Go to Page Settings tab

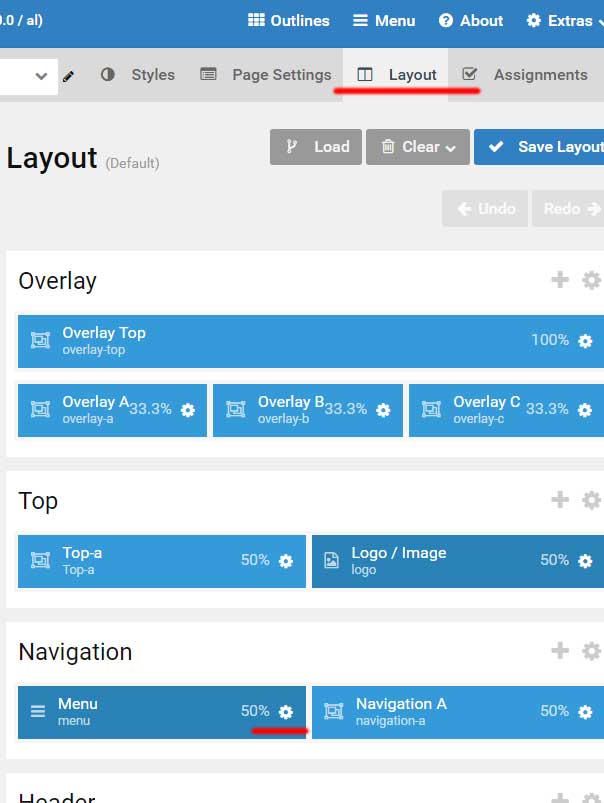[265, 75]
